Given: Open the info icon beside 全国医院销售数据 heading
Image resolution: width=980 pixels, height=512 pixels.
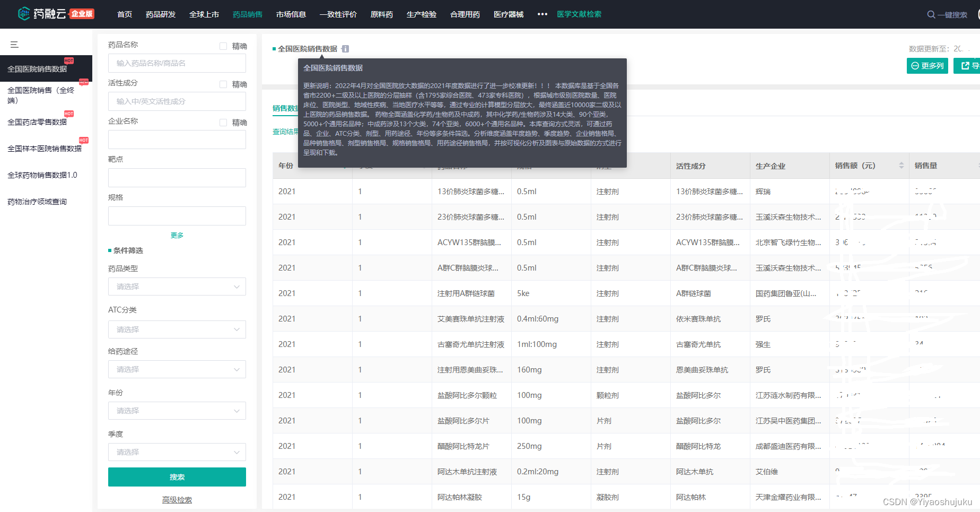Looking at the screenshot, I should tap(345, 49).
